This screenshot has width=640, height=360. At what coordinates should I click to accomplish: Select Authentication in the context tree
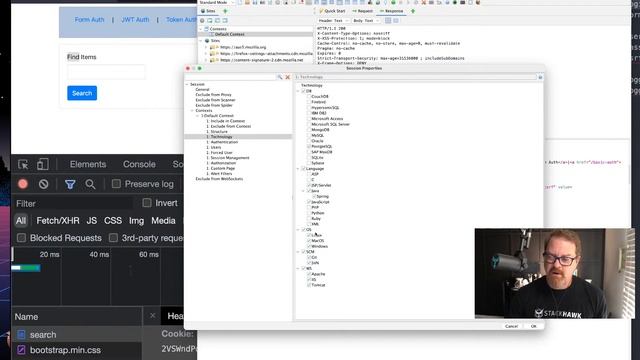coord(224,142)
